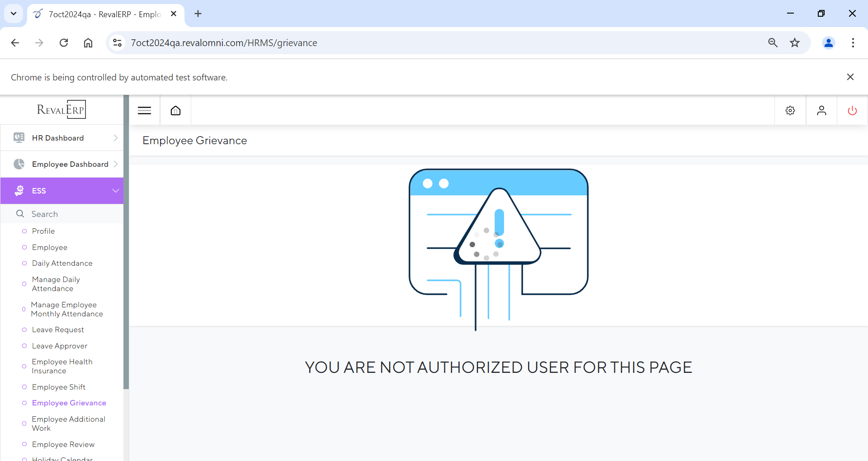
Task: Bookmark this page with star icon
Action: click(x=794, y=43)
